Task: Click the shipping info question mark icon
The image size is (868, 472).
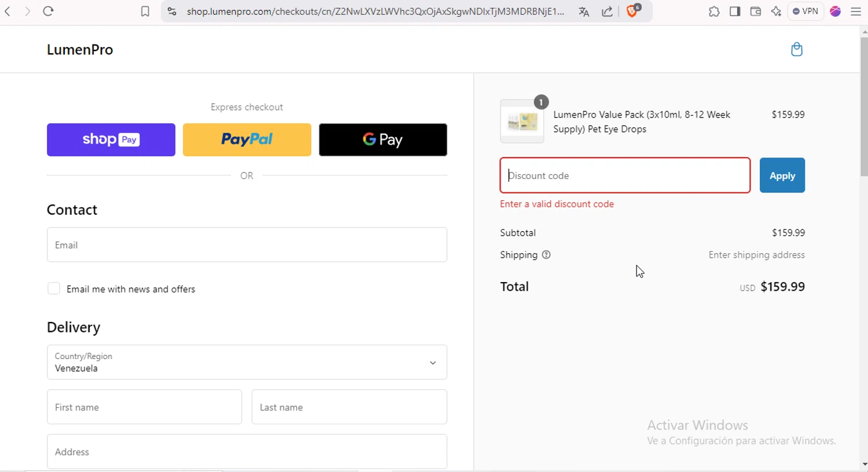Action: (x=546, y=255)
